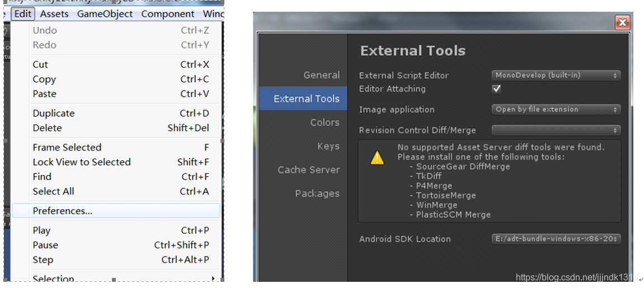Viewport: 644px width, 288px height.
Task: Click P4Merge list text
Action: [x=435, y=186]
